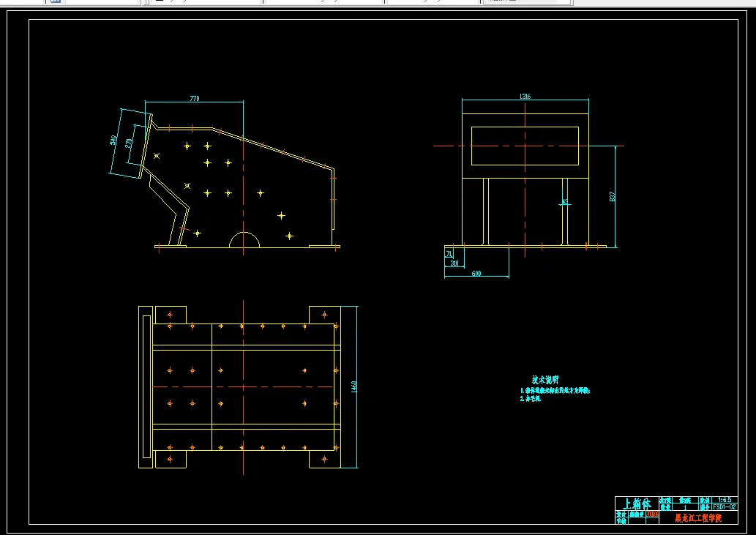756x535 pixels.
Task: Click the 黑龙江工程学院 title block text
Action: (x=698, y=518)
